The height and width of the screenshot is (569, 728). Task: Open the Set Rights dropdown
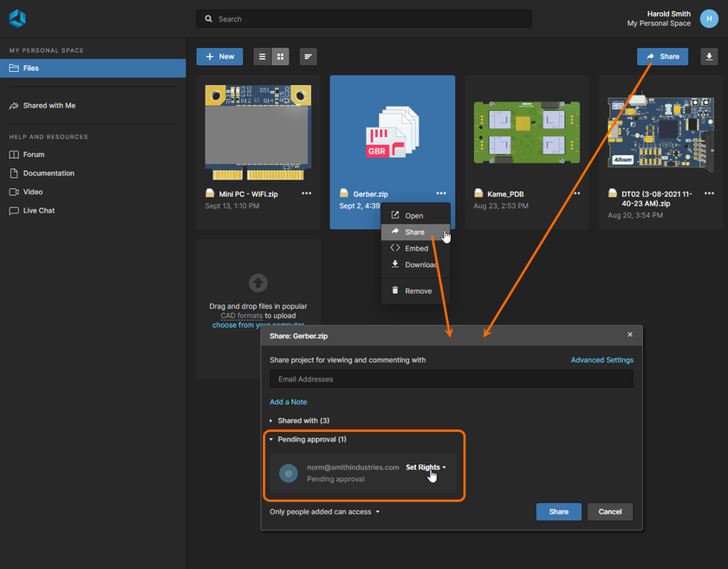coord(426,467)
